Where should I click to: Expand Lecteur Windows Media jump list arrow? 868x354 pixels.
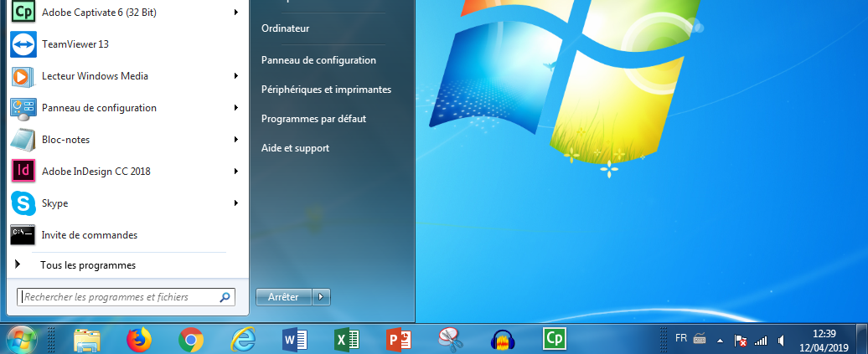[x=236, y=76]
